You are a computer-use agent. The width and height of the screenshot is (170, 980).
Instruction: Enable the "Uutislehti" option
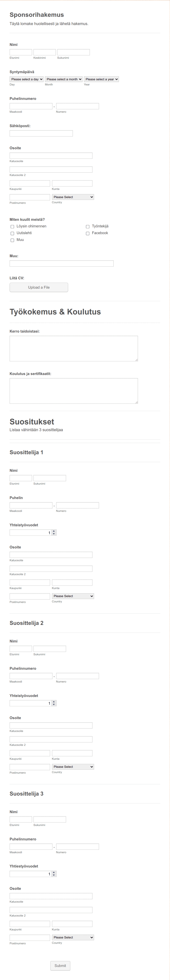pos(12,233)
